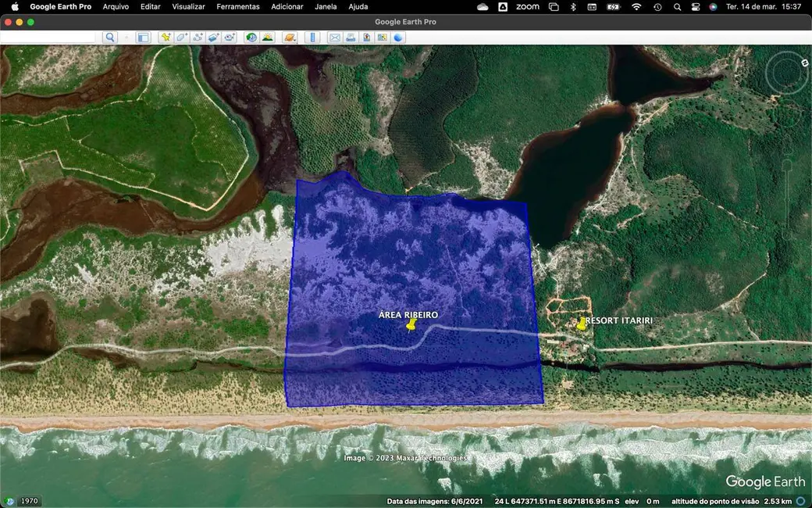Print the current view
This screenshot has width=812, height=508.
pos(351,38)
